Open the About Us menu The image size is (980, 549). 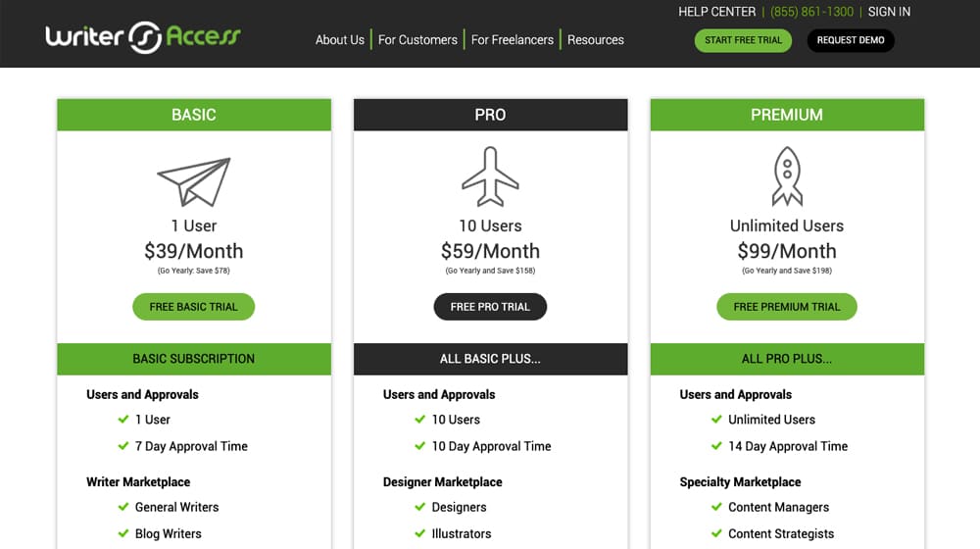[339, 40]
